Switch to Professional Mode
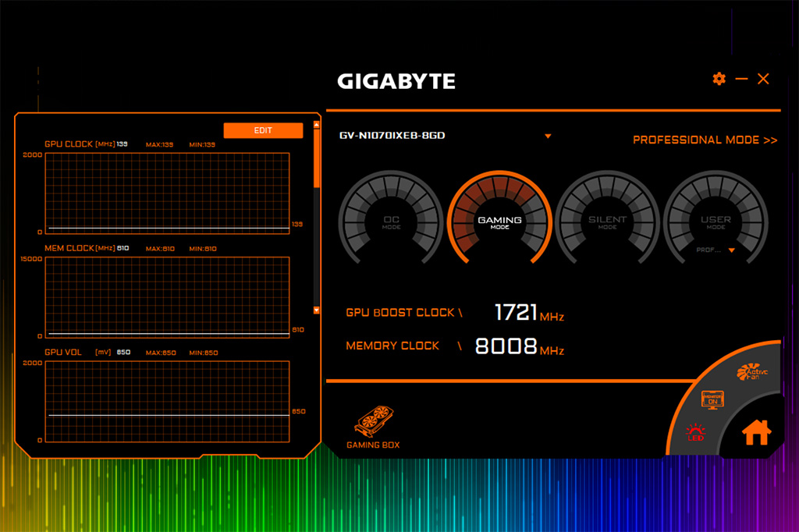The width and height of the screenshot is (799, 532). click(x=705, y=140)
